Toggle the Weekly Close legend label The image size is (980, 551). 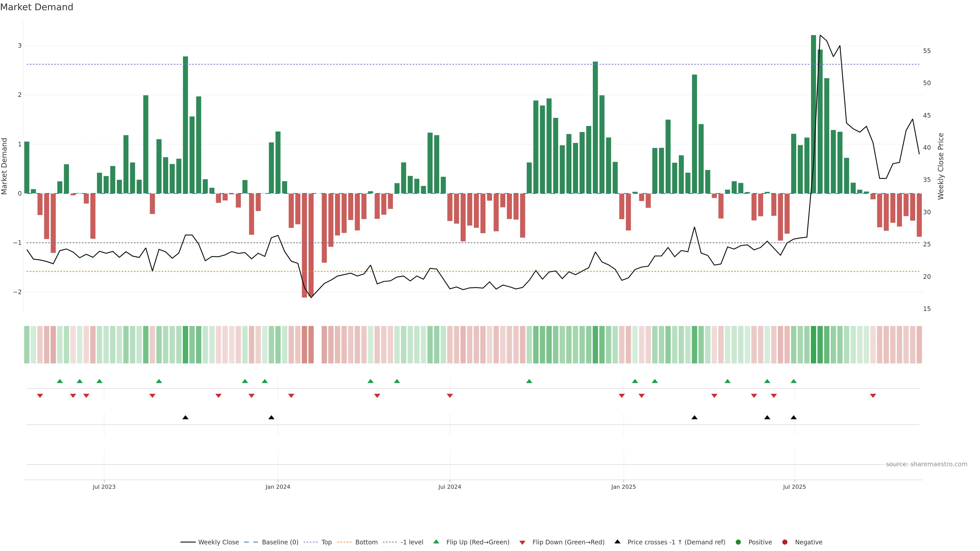pos(218,542)
